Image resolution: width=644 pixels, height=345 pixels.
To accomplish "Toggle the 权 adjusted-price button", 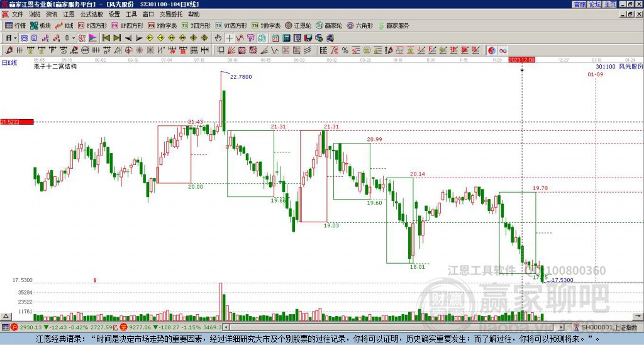I will click(82, 38).
